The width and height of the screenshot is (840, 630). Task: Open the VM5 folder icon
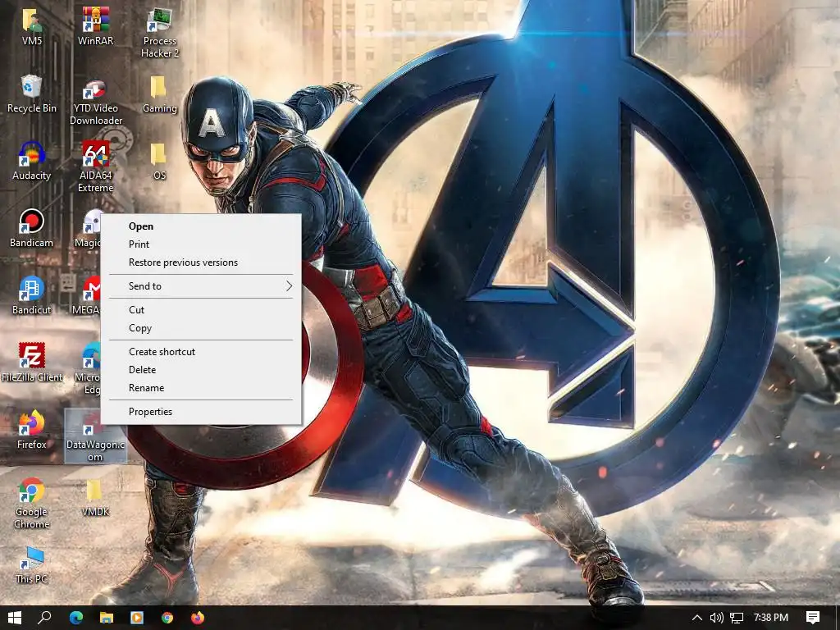pos(32,26)
